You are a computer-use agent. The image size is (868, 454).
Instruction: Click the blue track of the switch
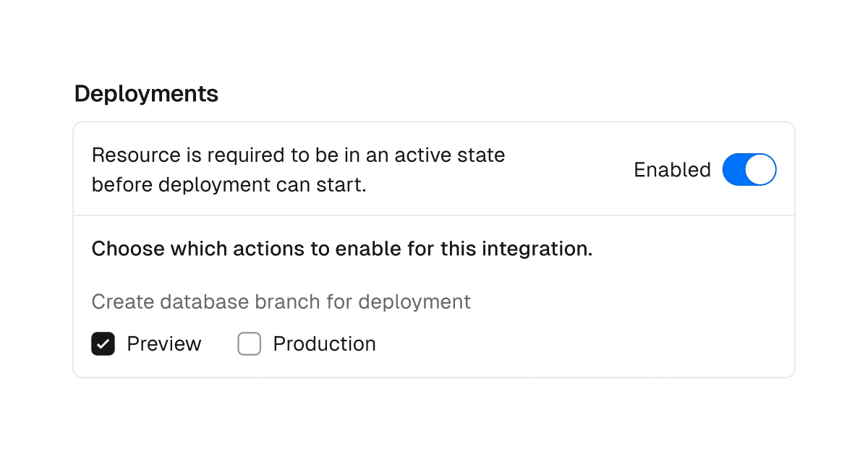pos(734,170)
